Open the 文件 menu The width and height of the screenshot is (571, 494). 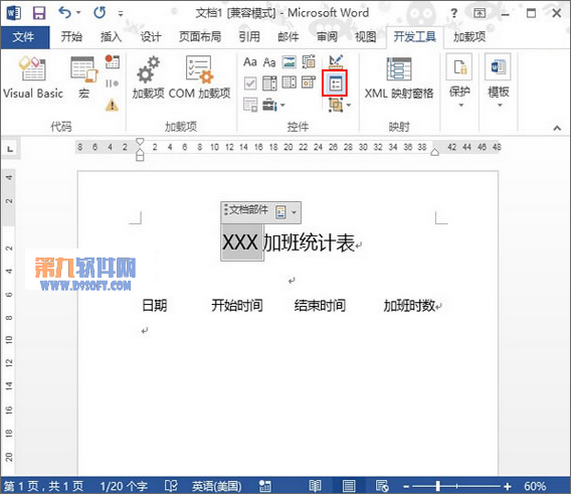[x=24, y=37]
